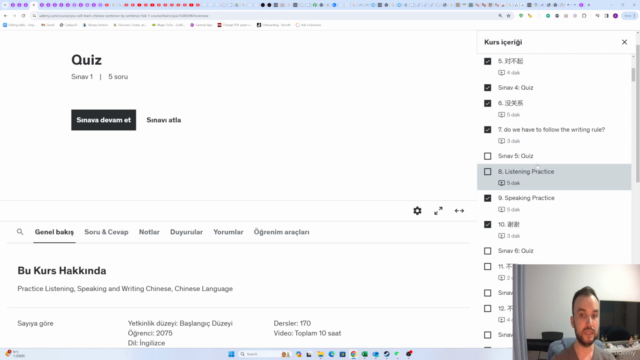This screenshot has width=640, height=360.
Task: Click the browser address bar URL
Action: (x=124, y=16)
